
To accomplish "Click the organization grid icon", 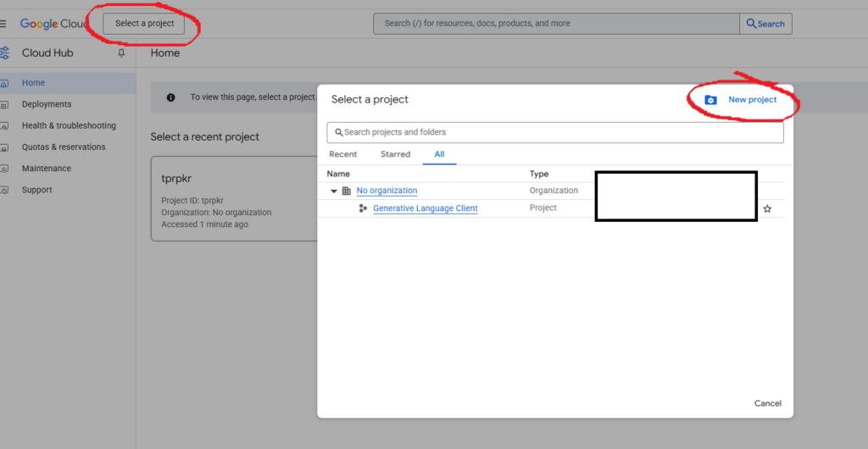I will (346, 191).
